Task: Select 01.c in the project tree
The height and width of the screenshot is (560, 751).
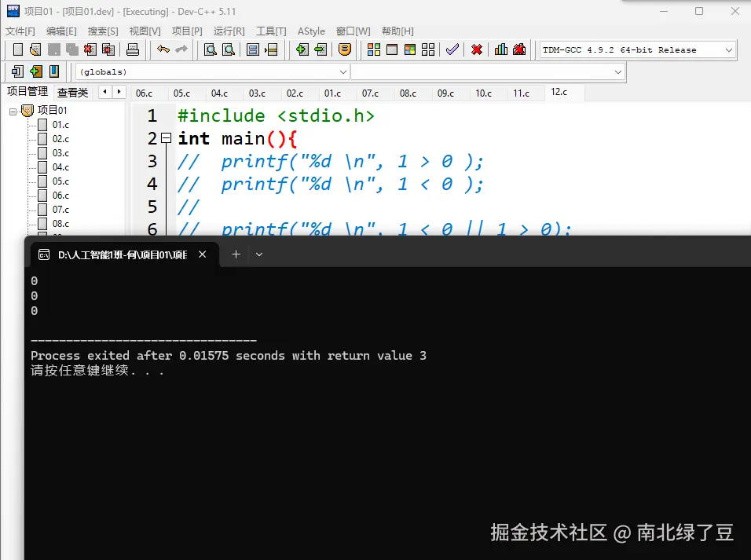Action: (x=60, y=125)
